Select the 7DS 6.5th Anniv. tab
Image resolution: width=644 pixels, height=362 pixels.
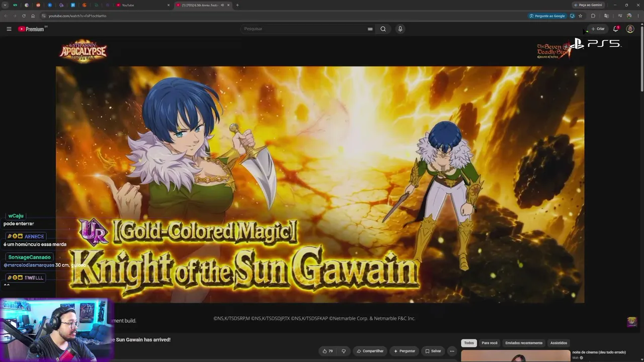point(203,5)
